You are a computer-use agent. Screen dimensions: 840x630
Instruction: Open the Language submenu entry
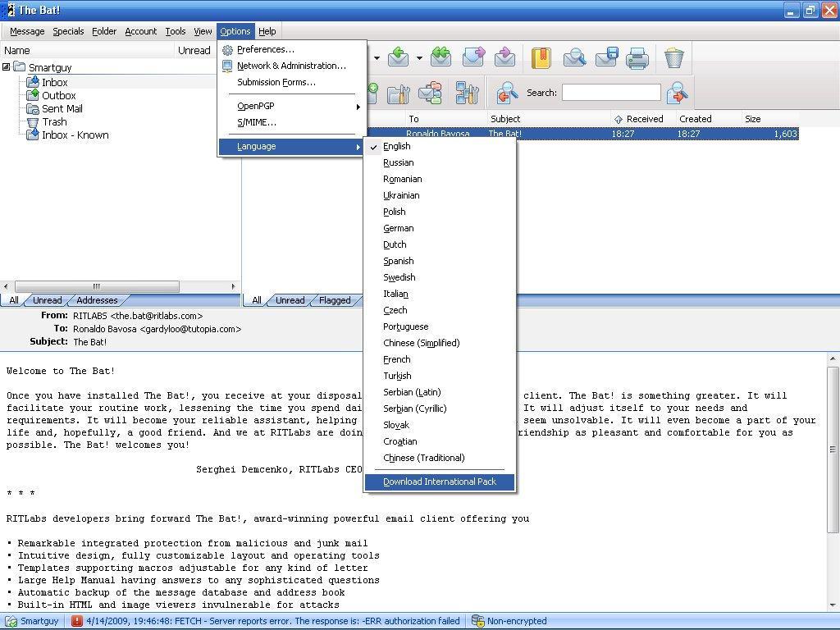pyautogui.click(x=292, y=146)
